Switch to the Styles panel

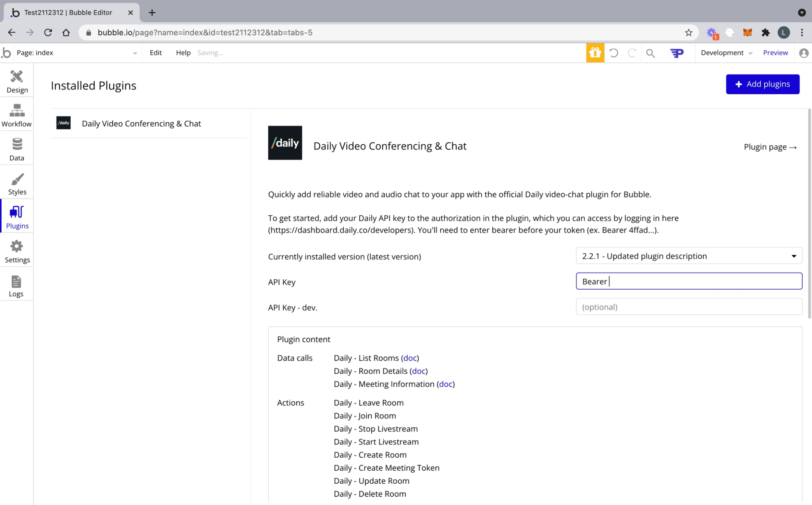[17, 183]
